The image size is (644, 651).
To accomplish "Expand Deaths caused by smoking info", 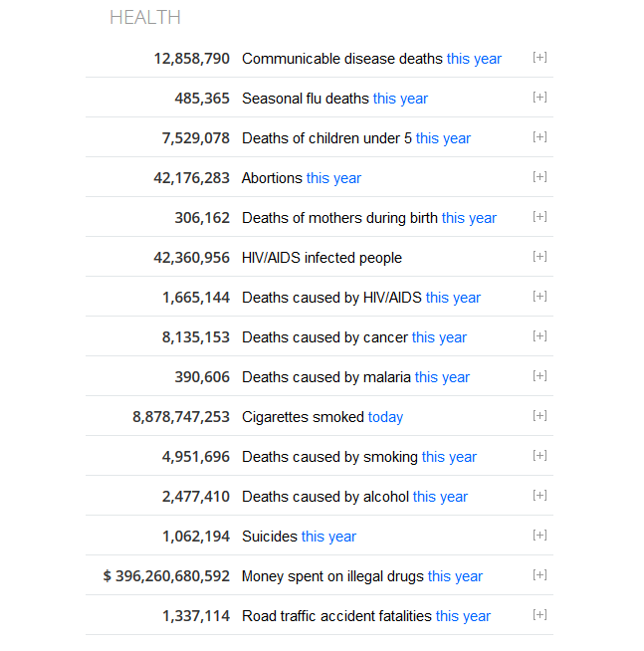I will tap(539, 456).
